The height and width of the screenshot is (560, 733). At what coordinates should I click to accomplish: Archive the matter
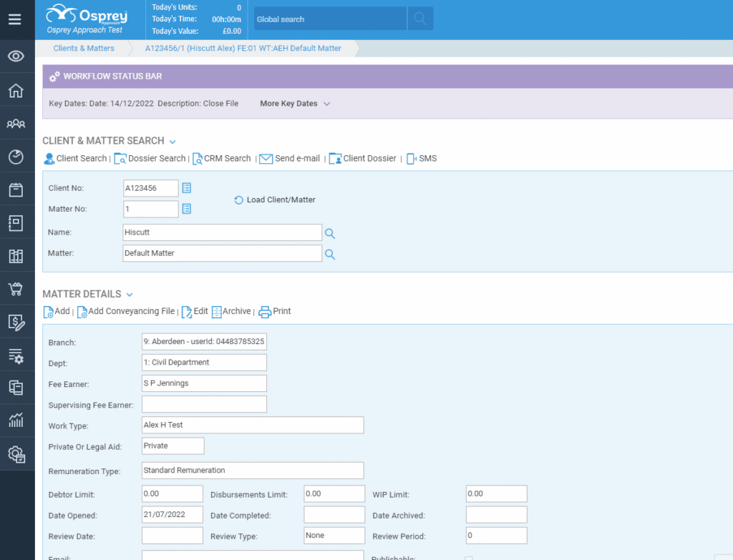[x=231, y=312]
